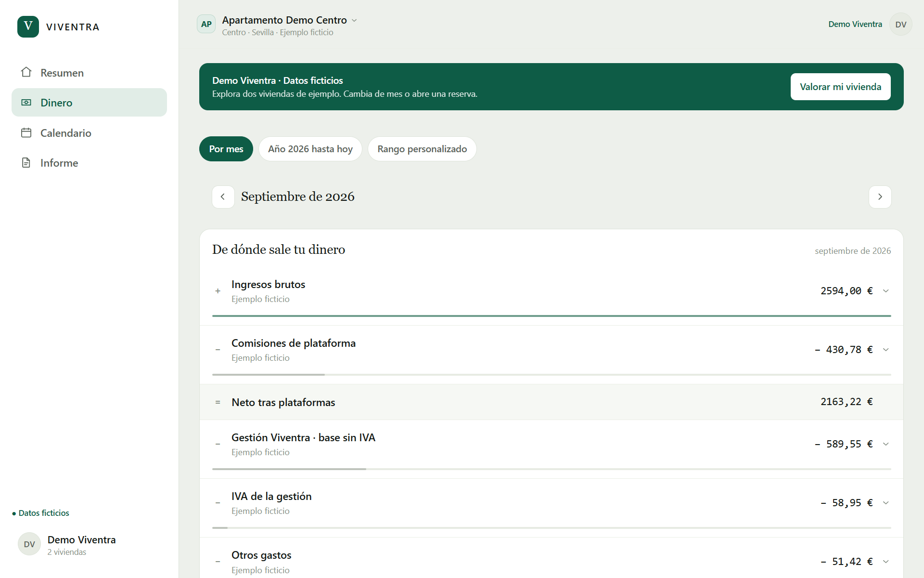
Task: Expand the Ingresos brutos row chevron
Action: tap(885, 291)
